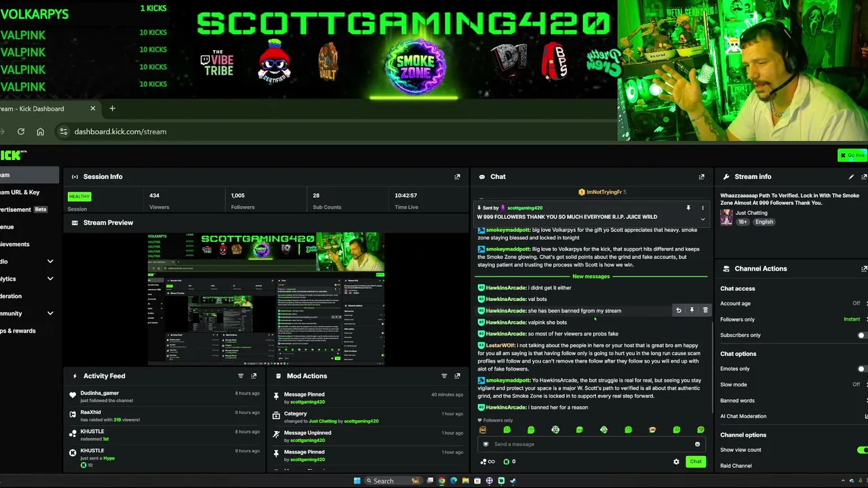Click the Go live button

click(852, 155)
